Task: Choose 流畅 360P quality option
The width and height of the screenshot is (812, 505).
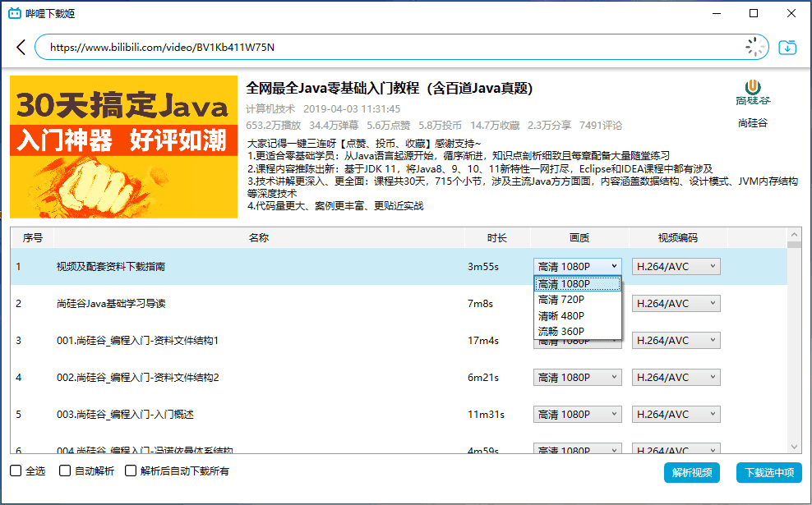Action: tap(578, 331)
